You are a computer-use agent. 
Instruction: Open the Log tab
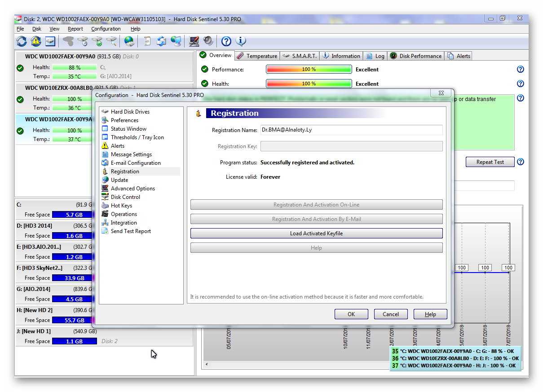click(x=375, y=56)
